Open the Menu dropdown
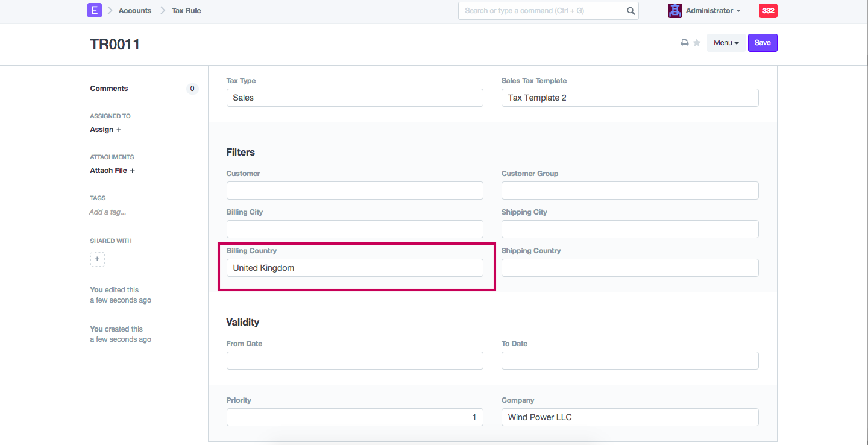The height and width of the screenshot is (445, 868). [726, 43]
